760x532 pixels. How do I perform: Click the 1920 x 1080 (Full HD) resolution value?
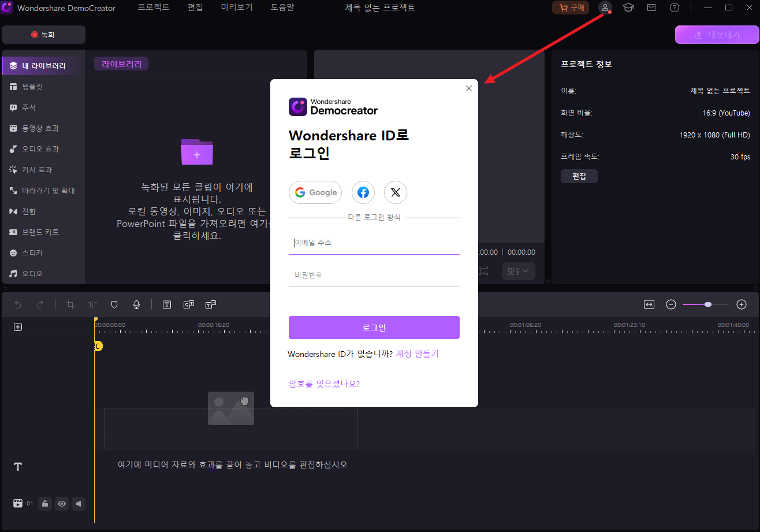click(714, 135)
